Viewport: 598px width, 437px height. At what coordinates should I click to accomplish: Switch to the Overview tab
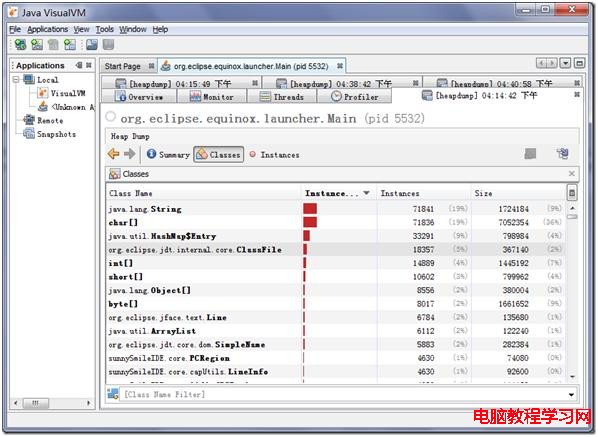point(139,97)
